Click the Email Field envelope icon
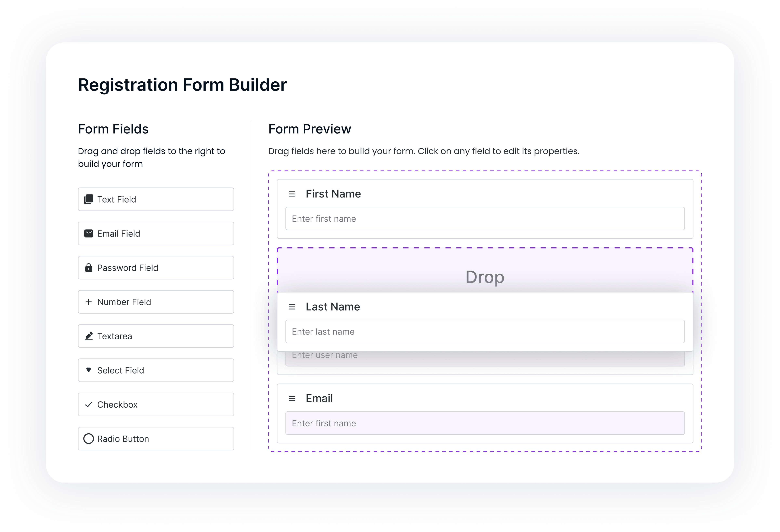This screenshot has height=532, width=780. point(89,233)
